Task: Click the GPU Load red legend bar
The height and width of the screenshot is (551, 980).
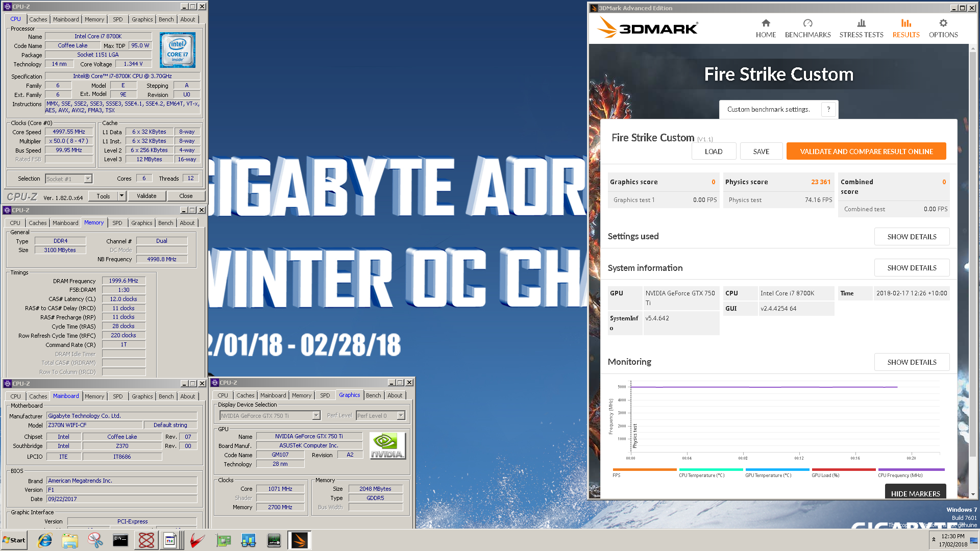Action: click(x=844, y=469)
